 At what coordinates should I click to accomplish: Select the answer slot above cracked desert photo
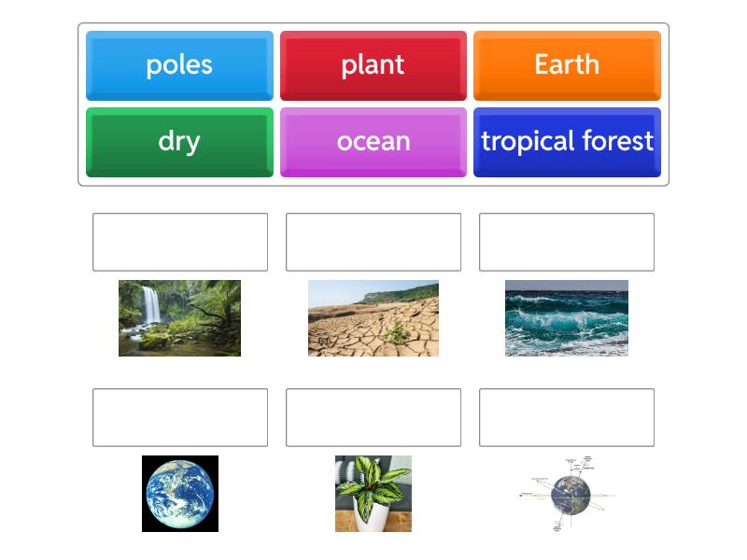click(x=373, y=242)
